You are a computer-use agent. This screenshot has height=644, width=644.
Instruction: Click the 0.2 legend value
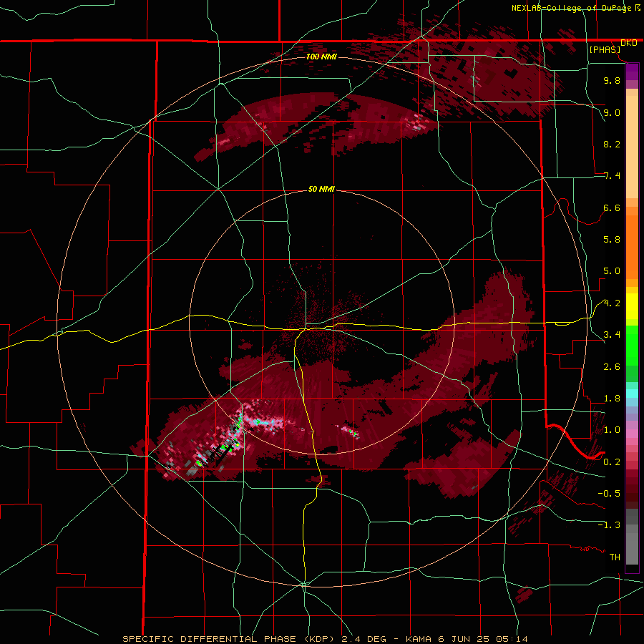click(612, 462)
